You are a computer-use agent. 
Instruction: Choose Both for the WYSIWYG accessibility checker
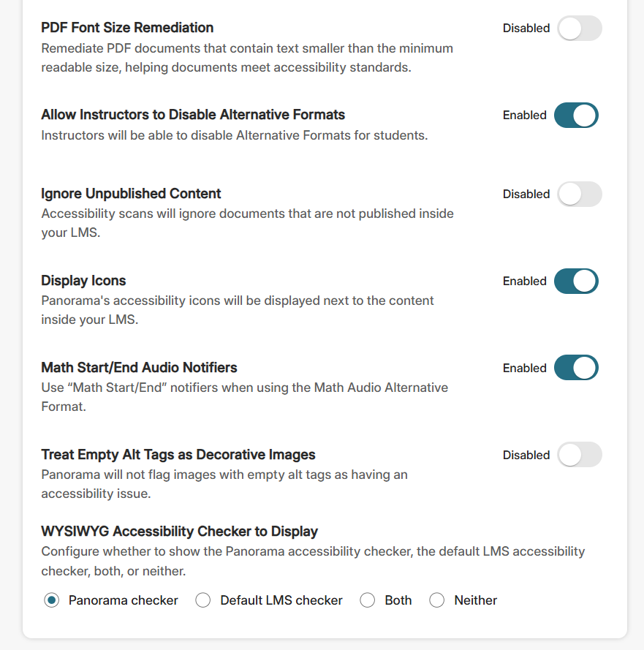coord(368,600)
